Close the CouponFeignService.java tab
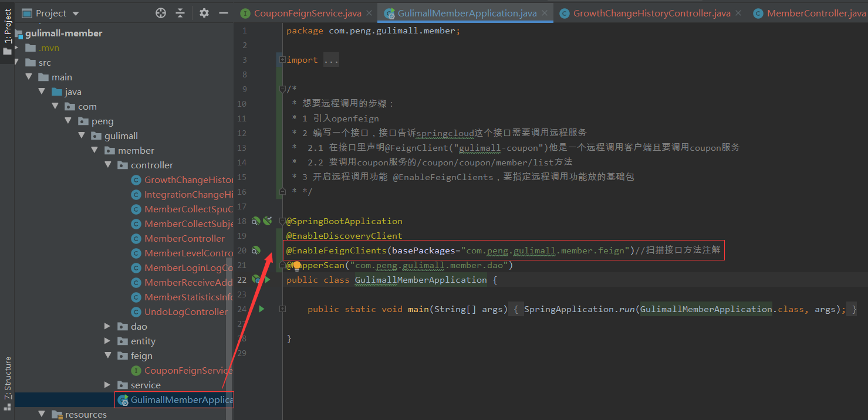The width and height of the screenshot is (868, 420). 370,13
